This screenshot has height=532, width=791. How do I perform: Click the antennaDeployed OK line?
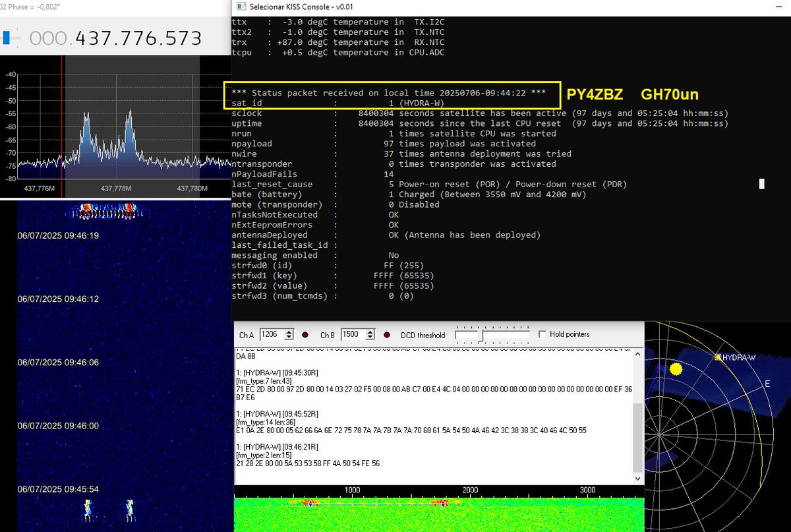(x=386, y=235)
